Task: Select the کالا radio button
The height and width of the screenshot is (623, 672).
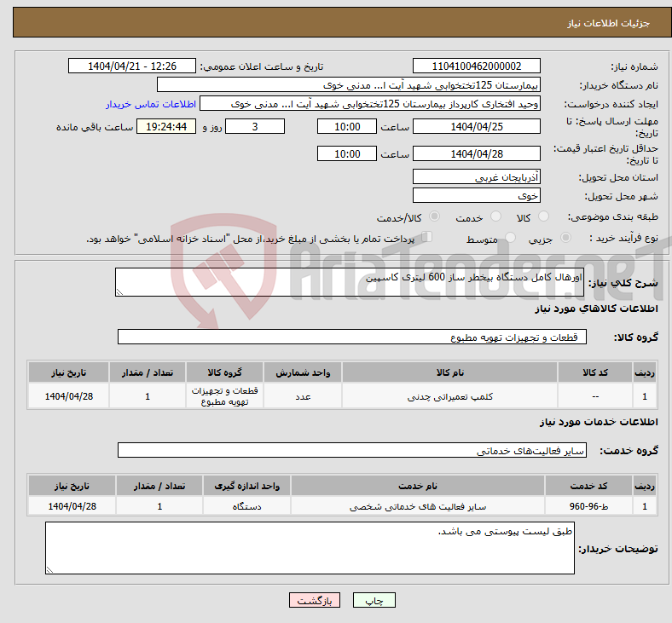Action: [x=543, y=216]
